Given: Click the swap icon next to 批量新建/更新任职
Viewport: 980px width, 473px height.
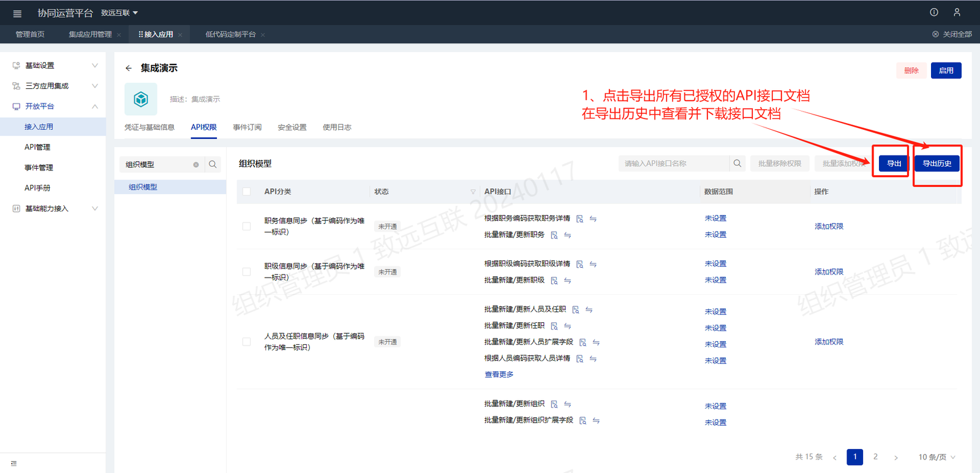Looking at the screenshot, I should tap(568, 326).
